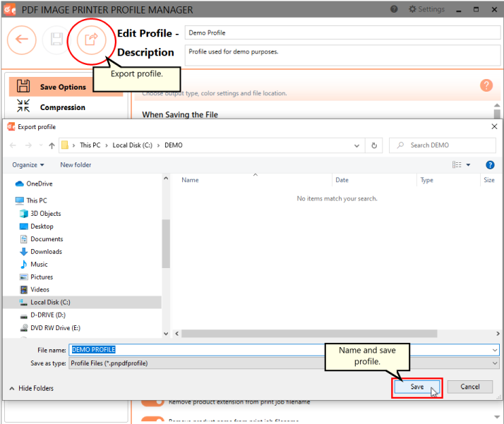Open the Organize menu

click(x=28, y=165)
